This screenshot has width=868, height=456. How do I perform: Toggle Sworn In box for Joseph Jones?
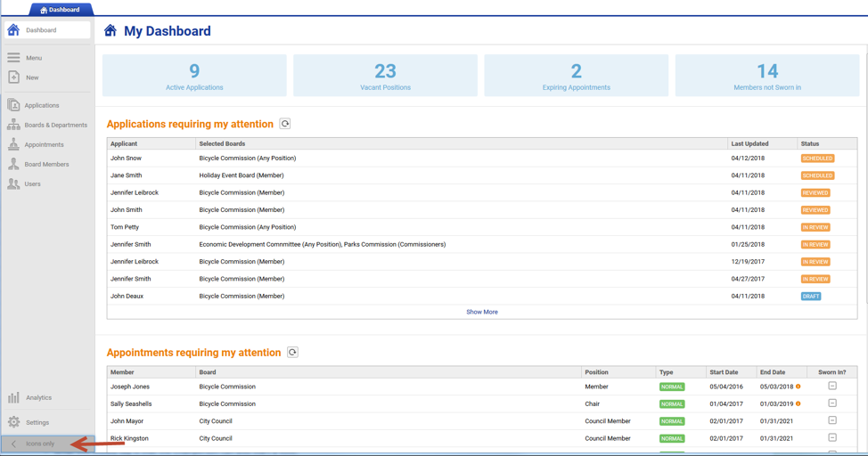pos(832,386)
